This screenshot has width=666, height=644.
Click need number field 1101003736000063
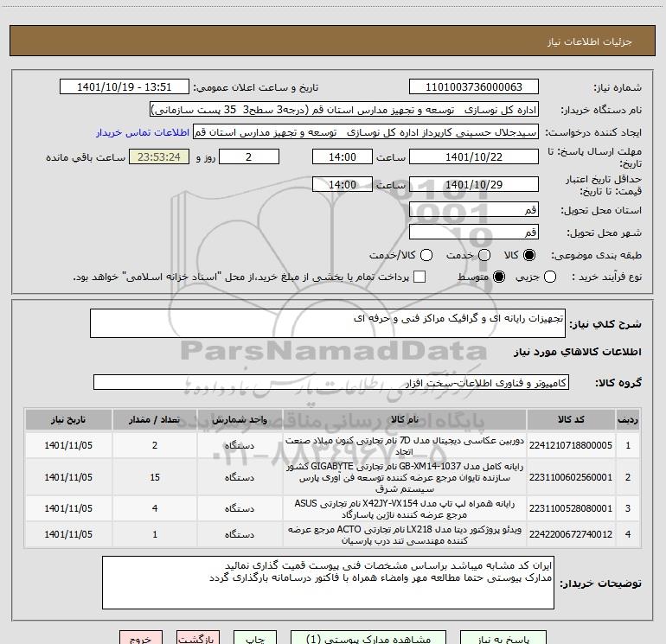coord(474,87)
